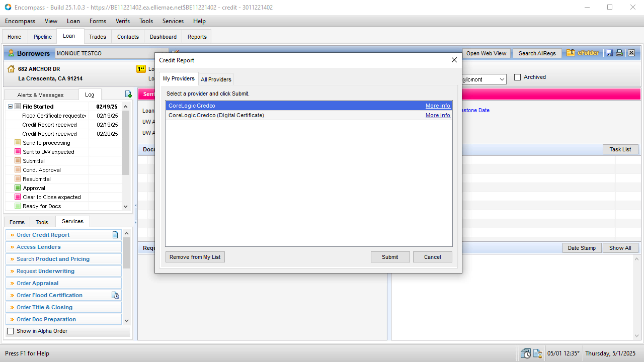Viewport: 644px width, 362px height.
Task: Close the Credit Report dialog
Action: pyautogui.click(x=454, y=60)
